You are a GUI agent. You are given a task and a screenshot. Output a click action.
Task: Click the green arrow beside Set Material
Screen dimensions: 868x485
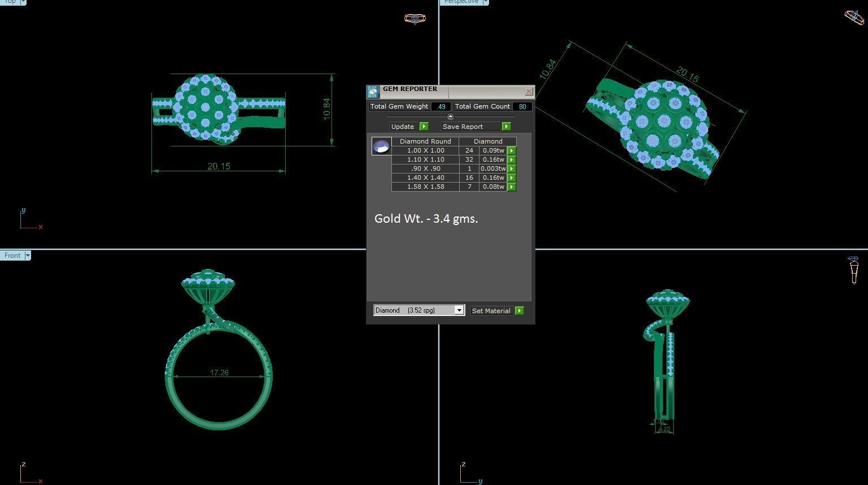[520, 311]
